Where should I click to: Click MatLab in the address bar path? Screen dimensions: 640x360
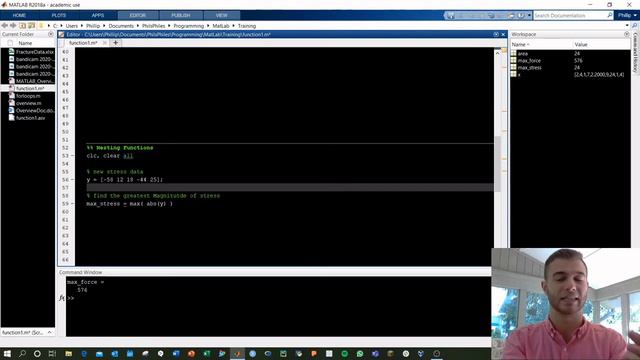[221, 26]
